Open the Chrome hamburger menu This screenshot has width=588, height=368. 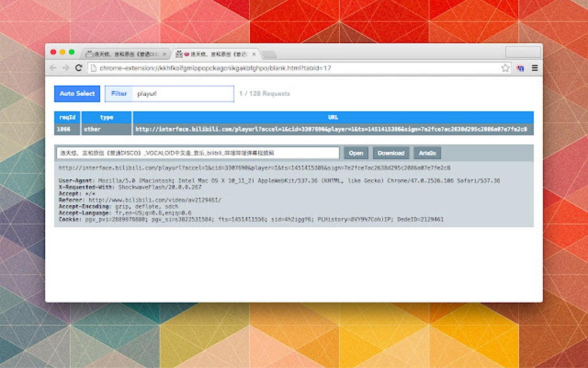pos(534,67)
